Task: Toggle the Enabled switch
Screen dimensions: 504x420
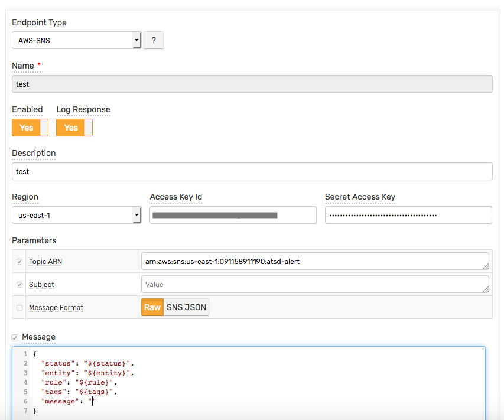Action: pyautogui.click(x=30, y=128)
